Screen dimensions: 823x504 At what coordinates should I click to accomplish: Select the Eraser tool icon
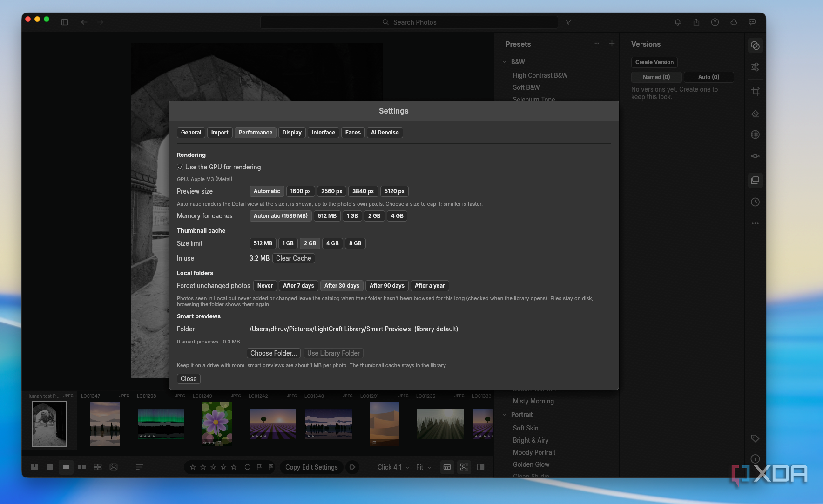coord(755,114)
